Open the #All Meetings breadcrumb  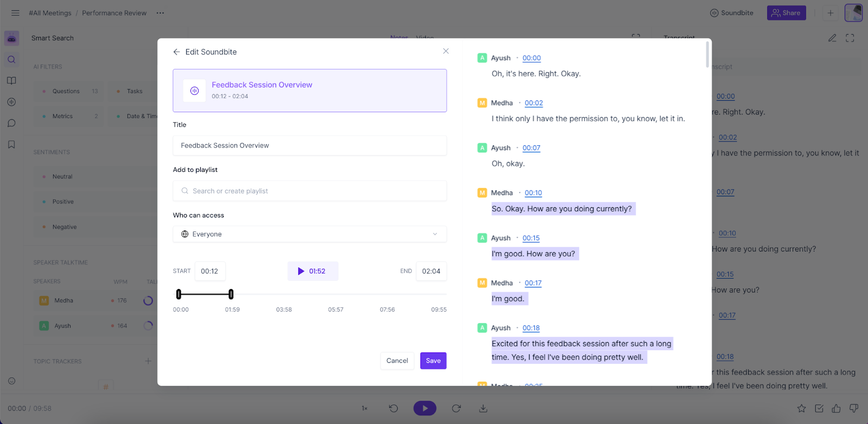pyautogui.click(x=50, y=13)
